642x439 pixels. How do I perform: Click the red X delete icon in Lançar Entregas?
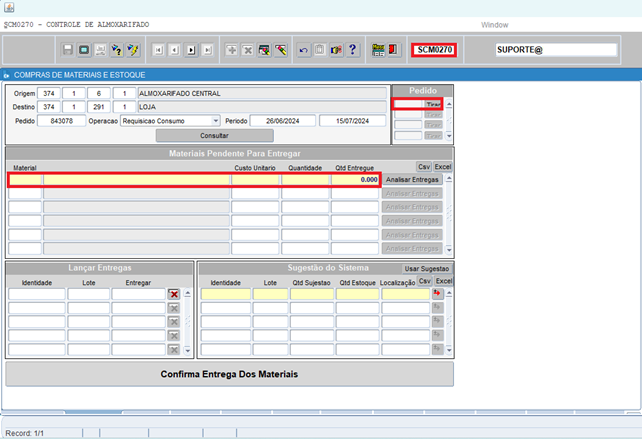pos(174,294)
